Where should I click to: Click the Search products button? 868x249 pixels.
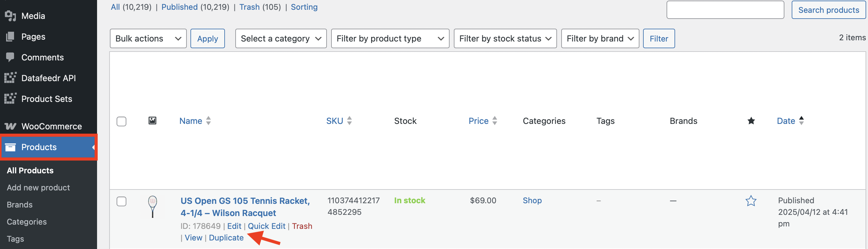[x=829, y=10]
